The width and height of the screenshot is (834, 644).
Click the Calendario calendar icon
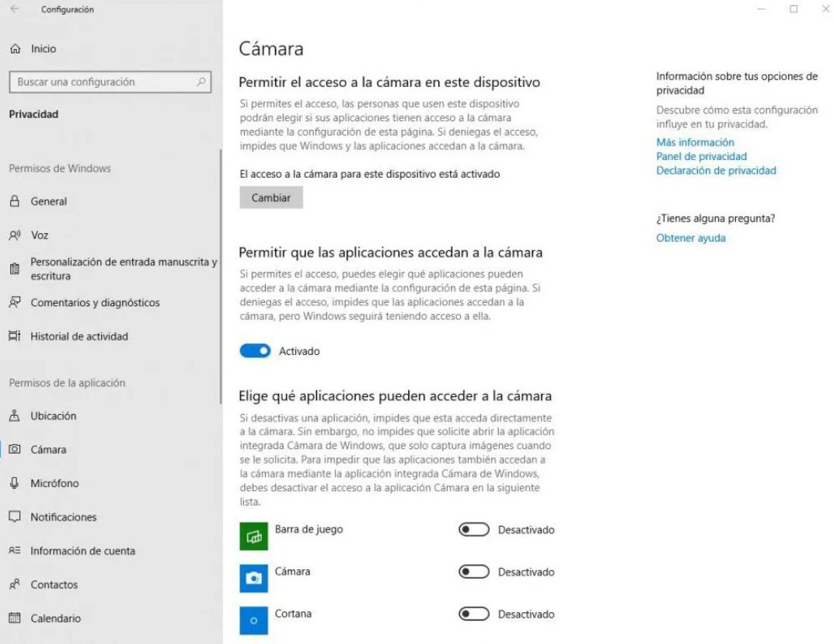[x=15, y=618]
